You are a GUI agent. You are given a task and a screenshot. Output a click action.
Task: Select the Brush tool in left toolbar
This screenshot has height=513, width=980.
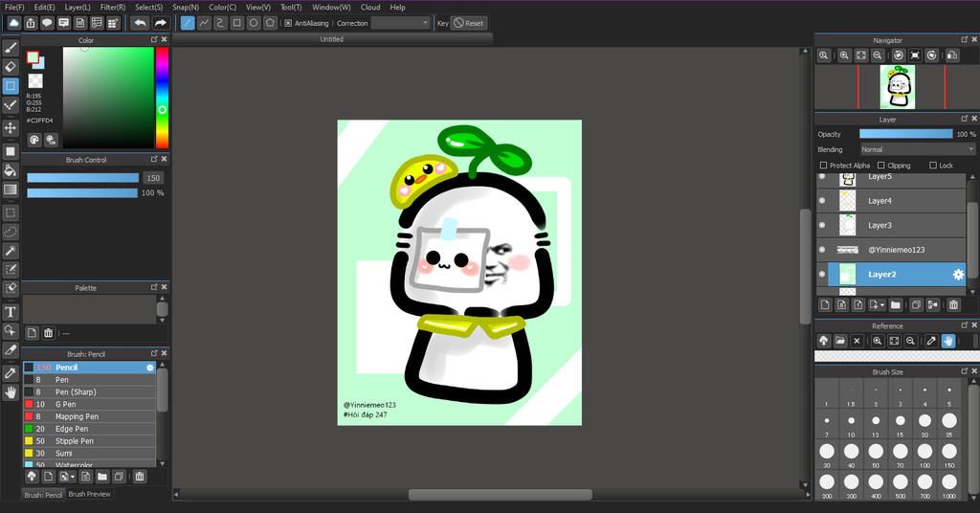point(11,48)
